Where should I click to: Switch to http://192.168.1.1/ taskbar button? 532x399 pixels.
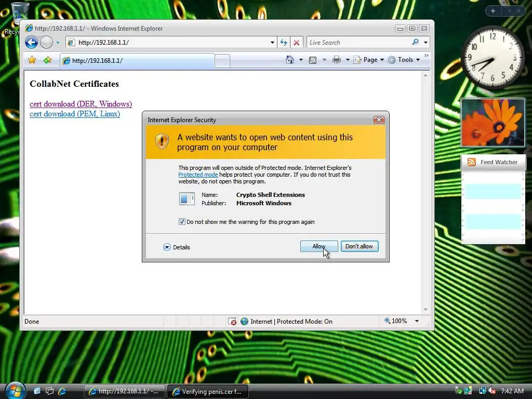(x=124, y=391)
